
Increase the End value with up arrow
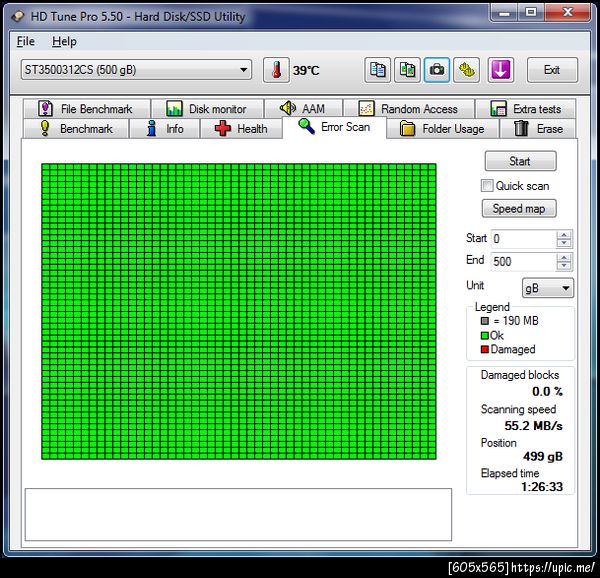click(564, 257)
